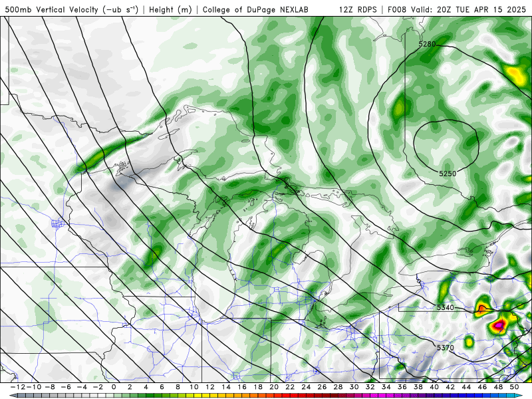Click the 46 colorbar tick label
The height and width of the screenshot is (399, 532).
pos(482,387)
